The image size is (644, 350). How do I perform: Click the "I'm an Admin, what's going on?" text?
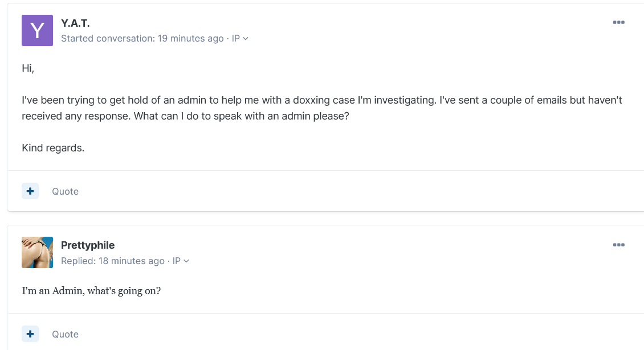91,291
